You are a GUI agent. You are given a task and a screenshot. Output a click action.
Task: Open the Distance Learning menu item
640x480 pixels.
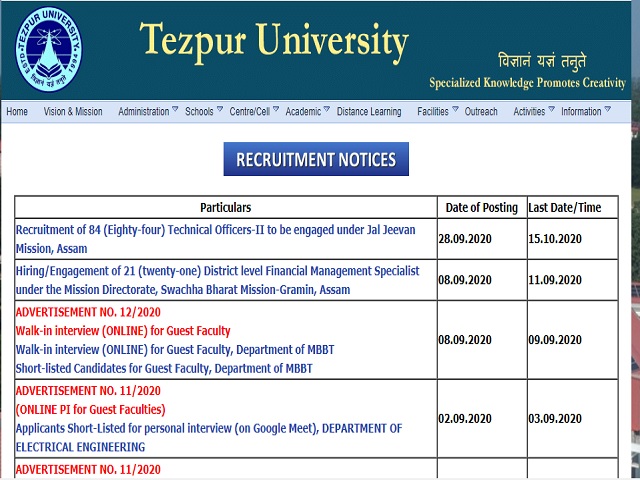(369, 111)
